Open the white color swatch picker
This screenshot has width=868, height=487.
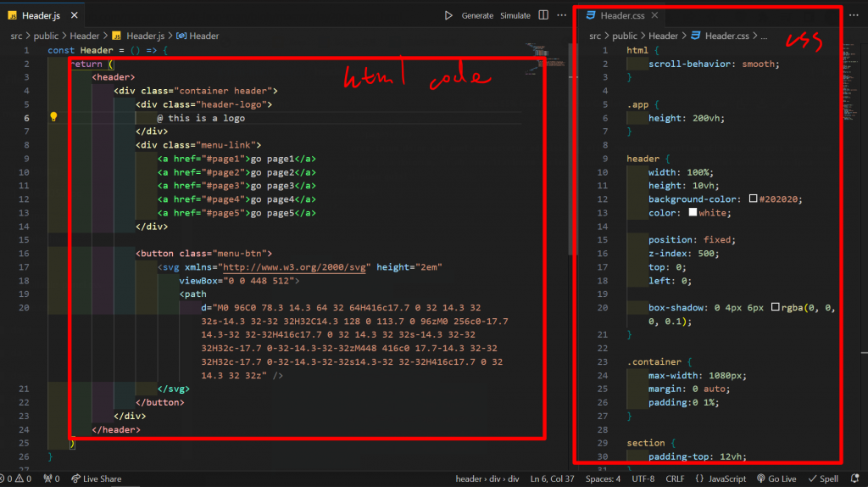(693, 212)
